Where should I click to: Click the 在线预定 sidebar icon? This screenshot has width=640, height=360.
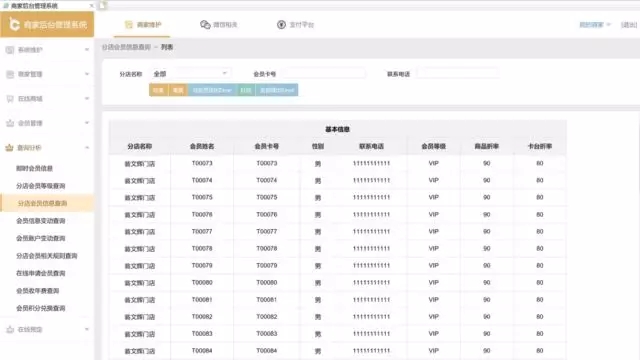(x=10, y=329)
